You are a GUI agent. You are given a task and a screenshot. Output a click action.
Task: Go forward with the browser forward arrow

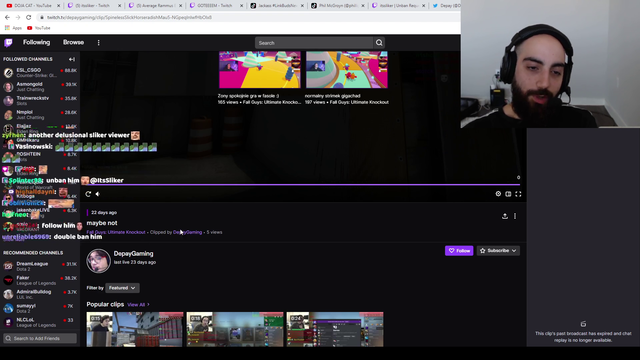tap(18, 18)
